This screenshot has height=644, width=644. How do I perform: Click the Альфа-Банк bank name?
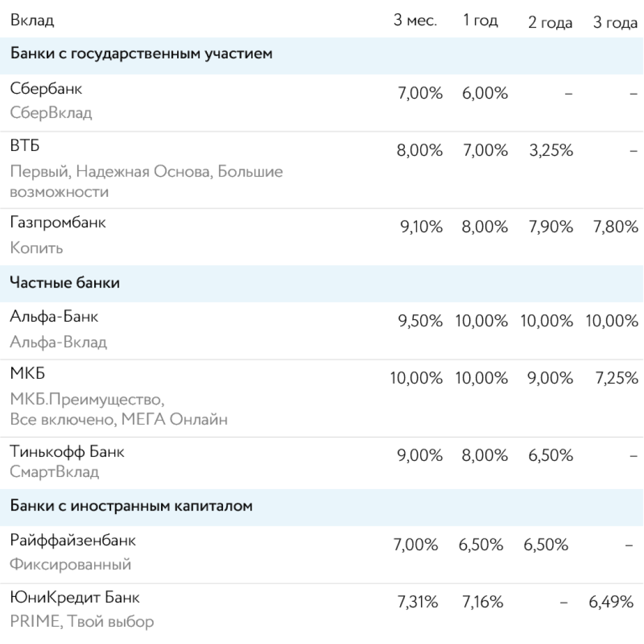54,317
